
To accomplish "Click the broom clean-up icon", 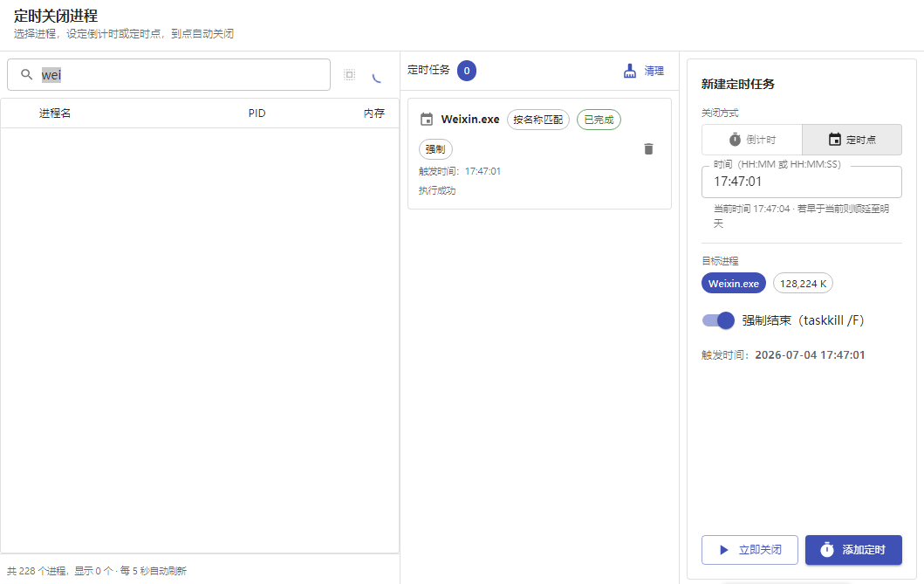I will 630,71.
